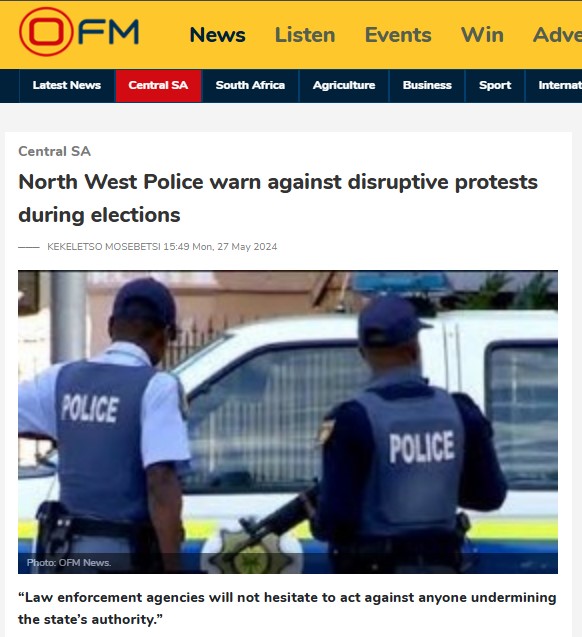Click the article date Mon, 27 May 2024

[x=235, y=247]
